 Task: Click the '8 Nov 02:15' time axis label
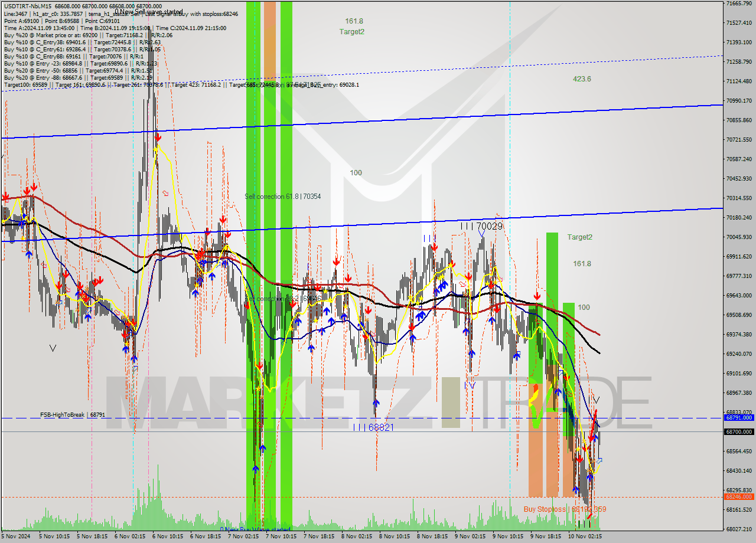[358, 537]
